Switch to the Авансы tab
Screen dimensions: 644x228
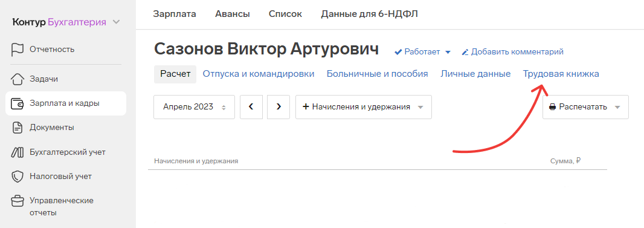pos(233,14)
